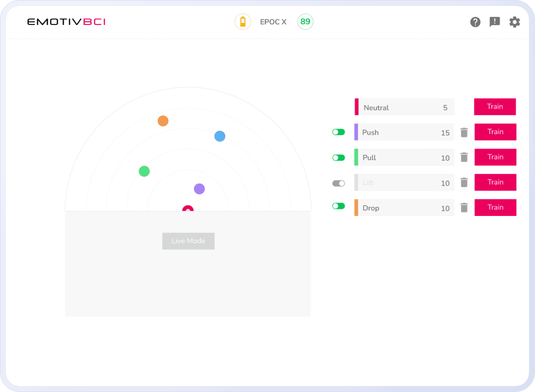Select the Pull command row
535x392 pixels.
coord(404,157)
